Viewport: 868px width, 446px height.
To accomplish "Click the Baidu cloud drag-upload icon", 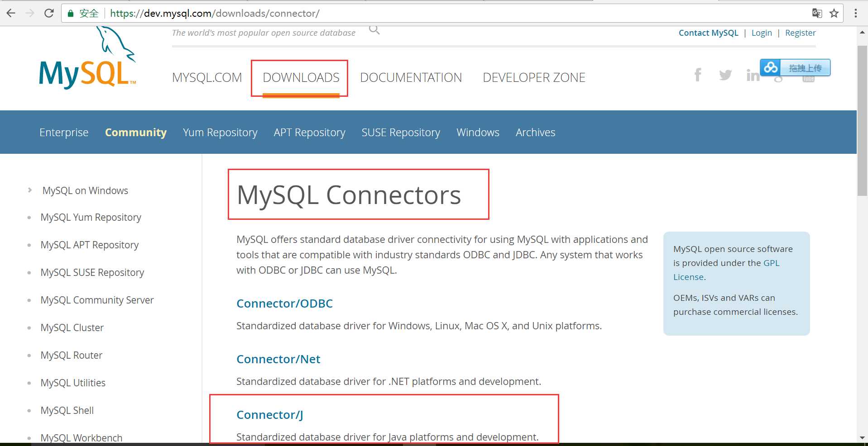I will click(771, 68).
